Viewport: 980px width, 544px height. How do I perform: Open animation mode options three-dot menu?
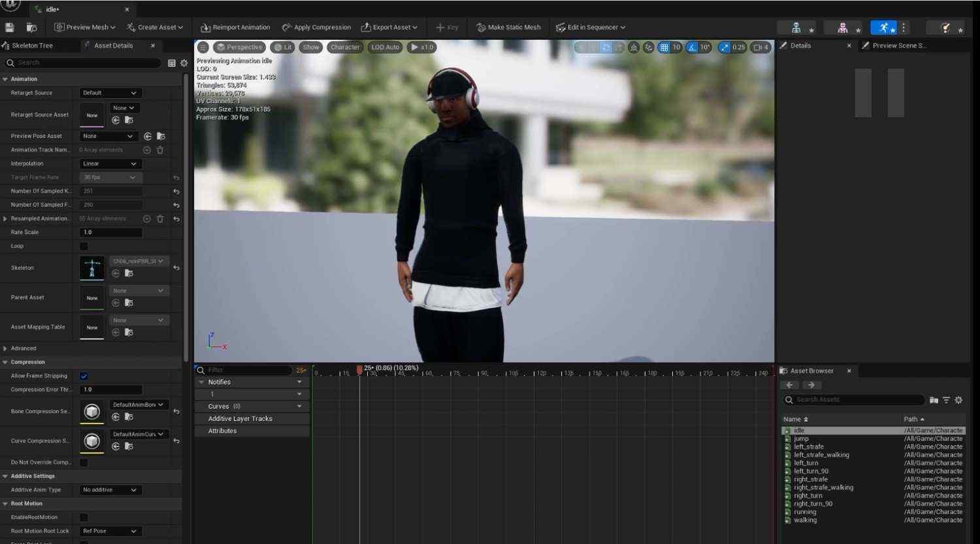904,27
